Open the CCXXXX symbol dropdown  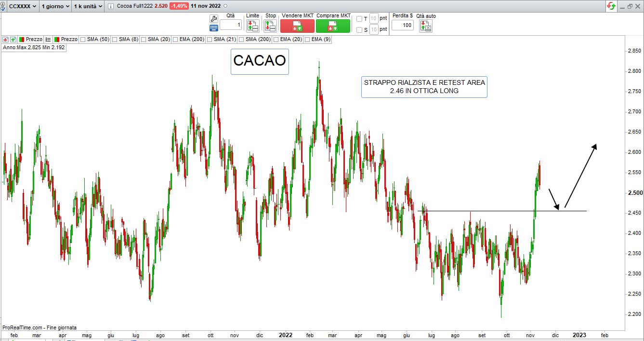pyautogui.click(x=23, y=6)
